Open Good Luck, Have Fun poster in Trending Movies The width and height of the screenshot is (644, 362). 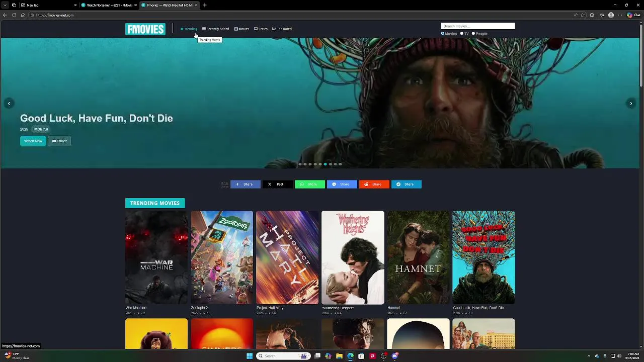484,257
